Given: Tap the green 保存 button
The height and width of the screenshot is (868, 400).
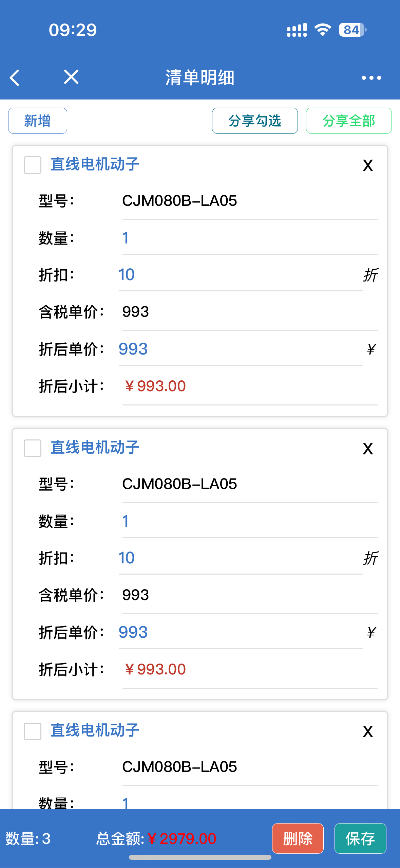Looking at the screenshot, I should [360, 838].
